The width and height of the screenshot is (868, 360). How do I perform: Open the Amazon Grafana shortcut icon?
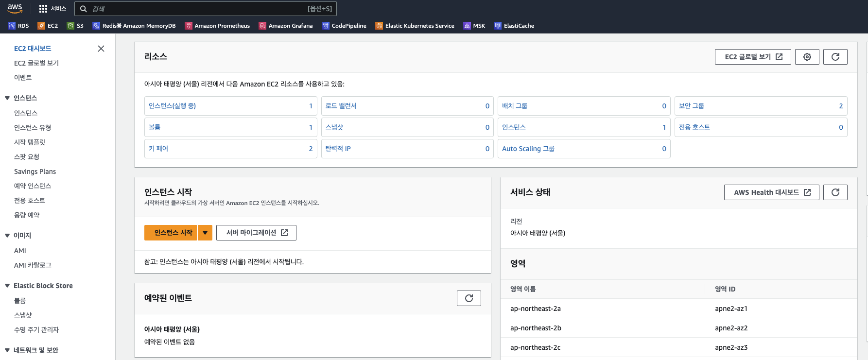[262, 26]
